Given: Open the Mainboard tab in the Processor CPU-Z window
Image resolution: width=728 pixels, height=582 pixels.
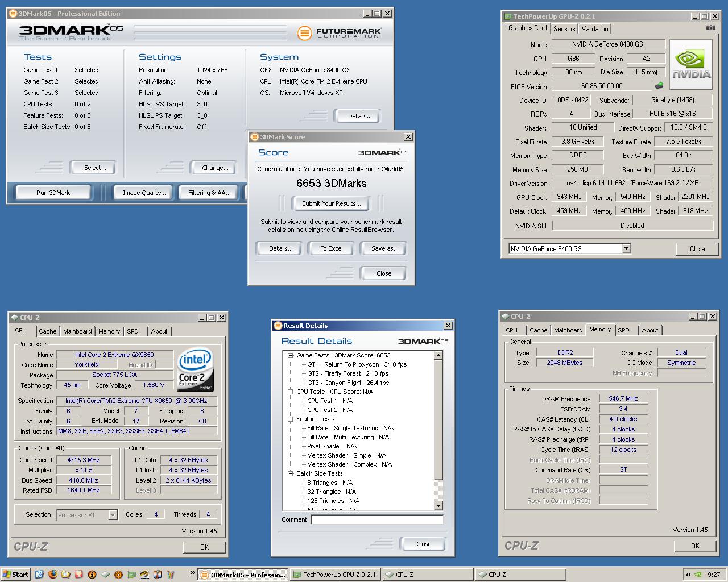Looking at the screenshot, I should (x=77, y=331).
